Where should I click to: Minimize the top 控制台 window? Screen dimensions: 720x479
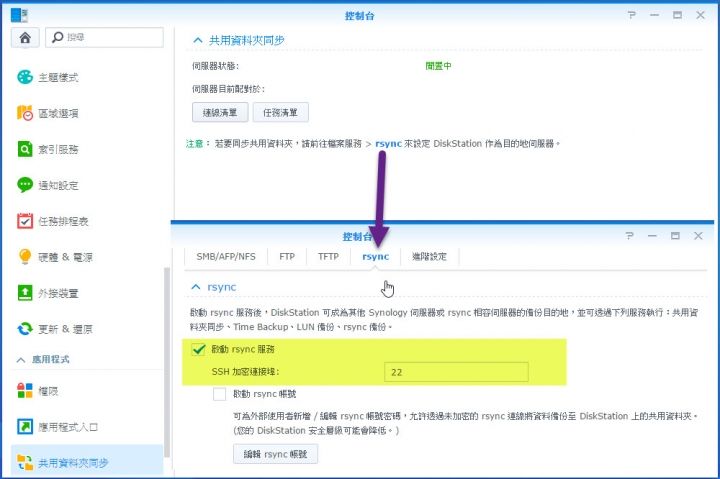654,15
